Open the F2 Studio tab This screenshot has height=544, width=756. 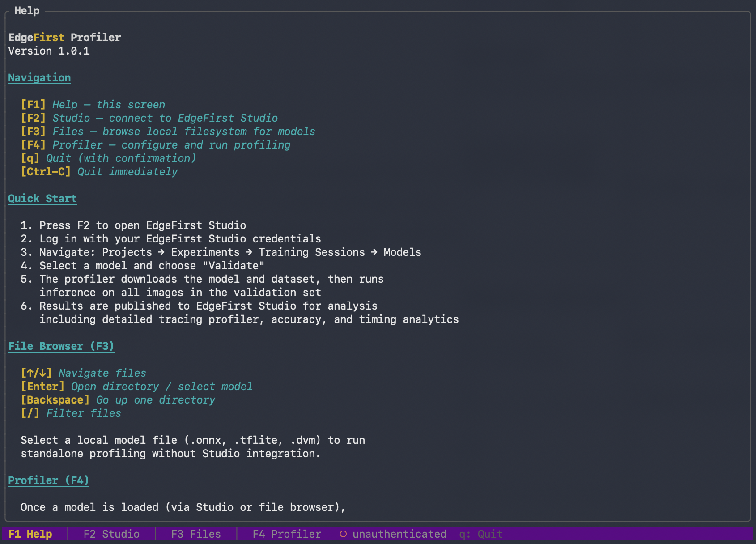click(111, 534)
